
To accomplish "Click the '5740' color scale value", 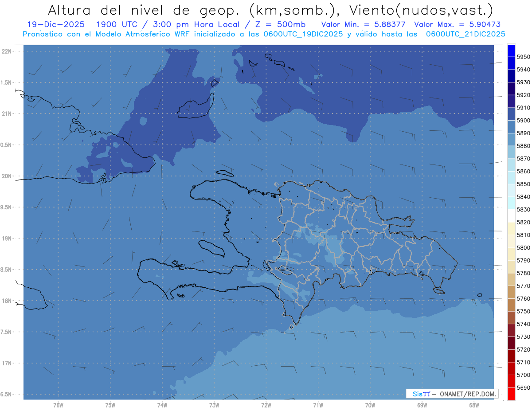I will (523, 324).
